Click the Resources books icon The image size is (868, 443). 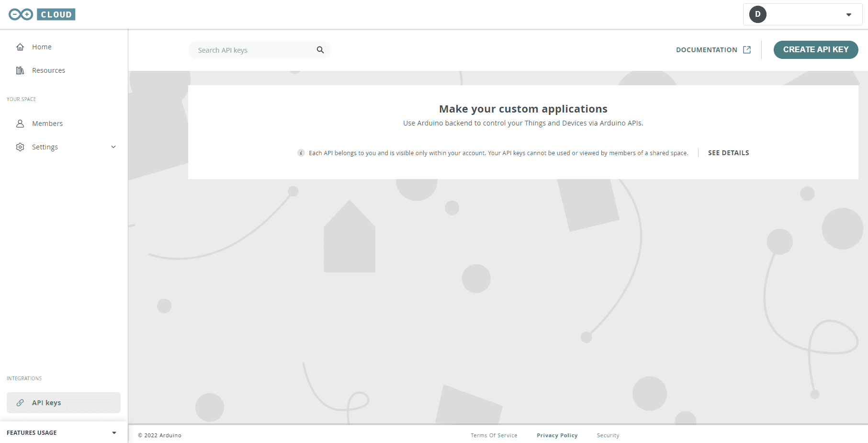point(20,70)
